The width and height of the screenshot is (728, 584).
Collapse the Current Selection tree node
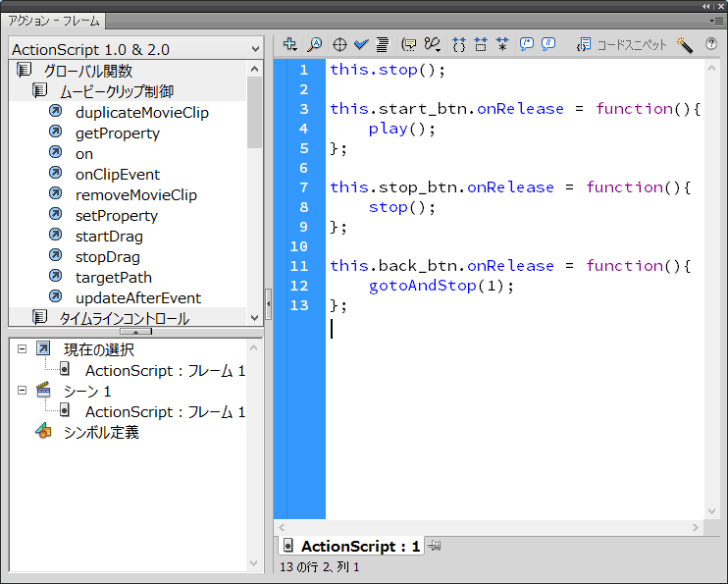pyautogui.click(x=22, y=348)
